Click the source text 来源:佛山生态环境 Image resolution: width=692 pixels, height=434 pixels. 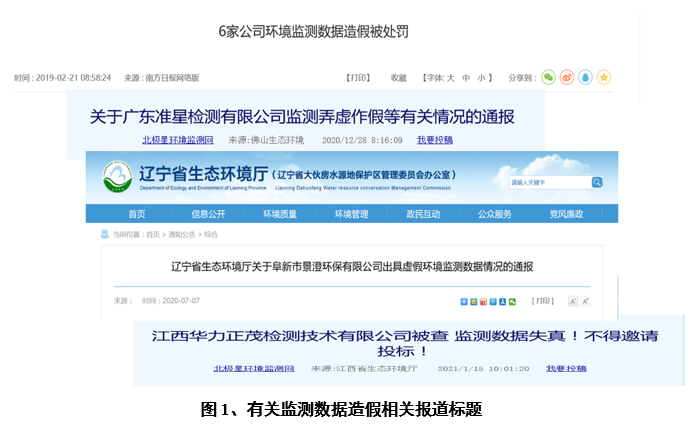point(266,140)
